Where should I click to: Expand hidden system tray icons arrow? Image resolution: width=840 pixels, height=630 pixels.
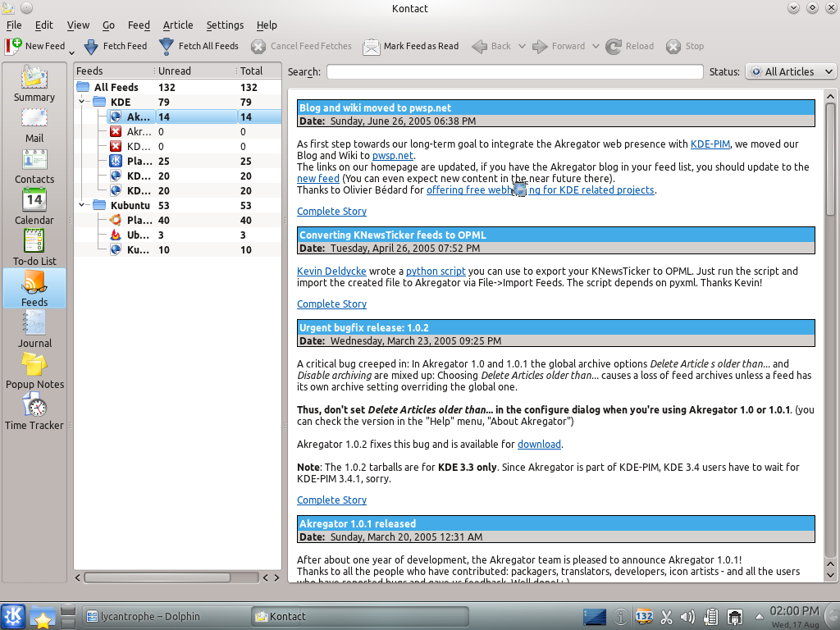pyautogui.click(x=759, y=617)
